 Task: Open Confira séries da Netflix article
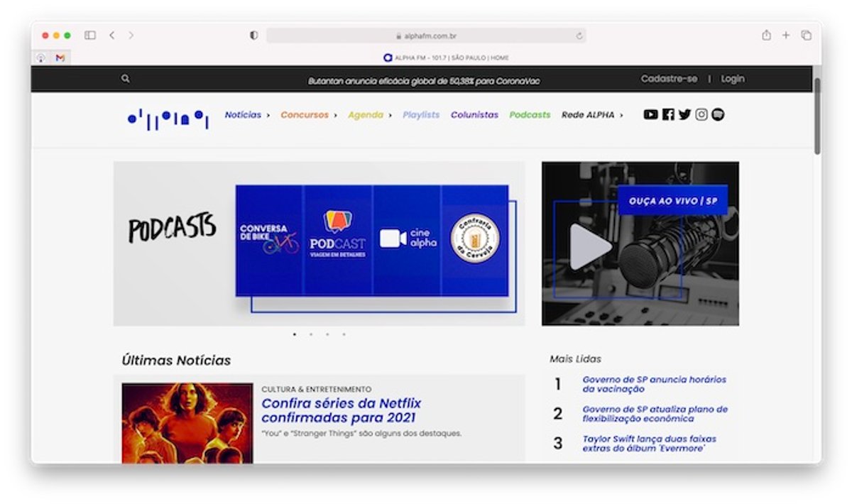click(341, 410)
